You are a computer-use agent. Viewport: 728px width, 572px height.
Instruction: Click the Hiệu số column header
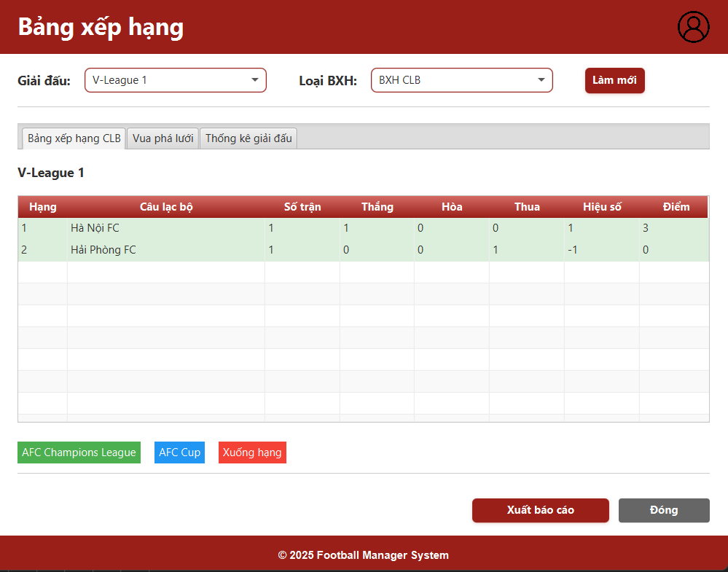(602, 207)
